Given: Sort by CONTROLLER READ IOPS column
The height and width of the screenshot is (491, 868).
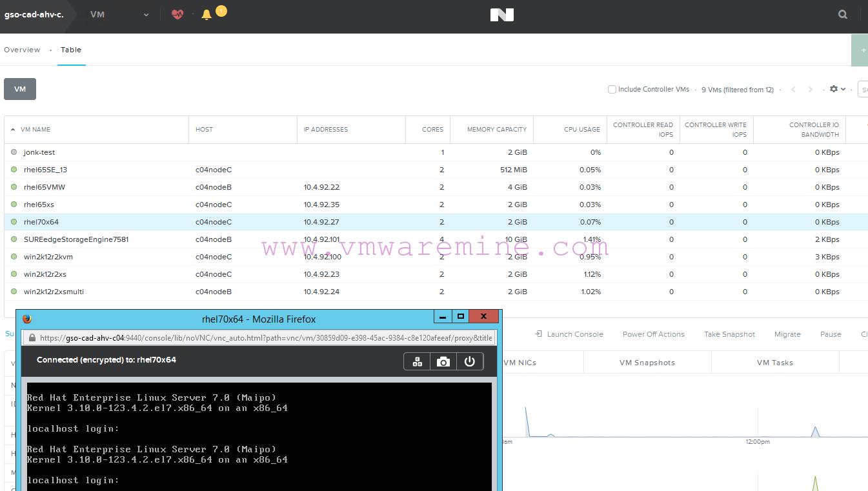Looking at the screenshot, I should point(643,130).
